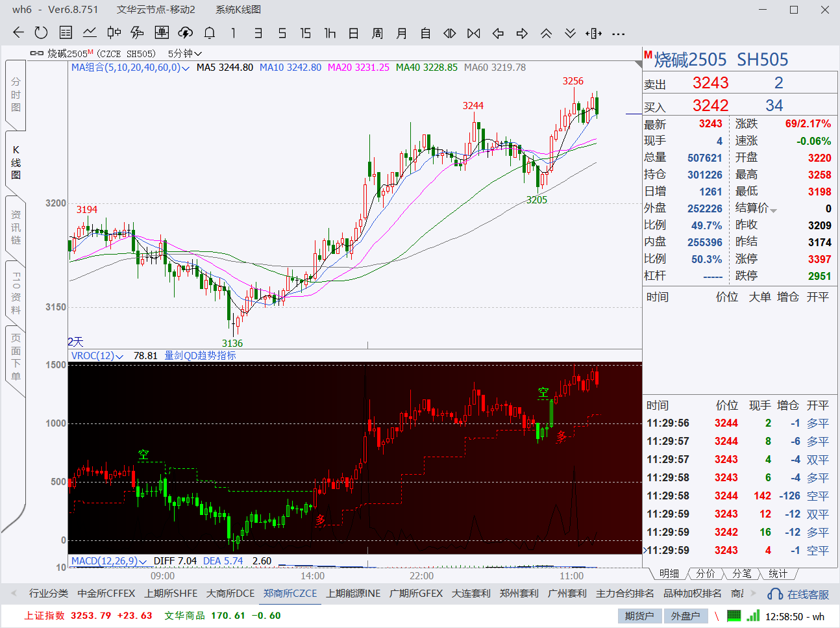The image size is (840, 628).
Task: Click the green network monitor status icon
Action: [x=734, y=616]
